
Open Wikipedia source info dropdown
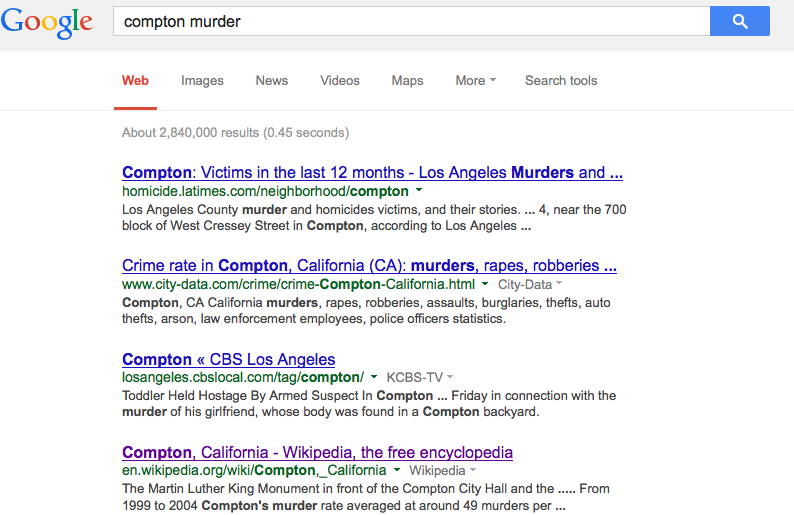[443, 470]
